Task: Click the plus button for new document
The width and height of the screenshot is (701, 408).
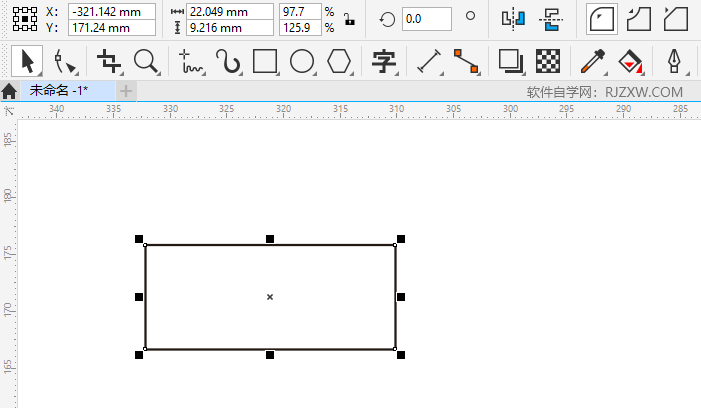Action: pos(126,91)
